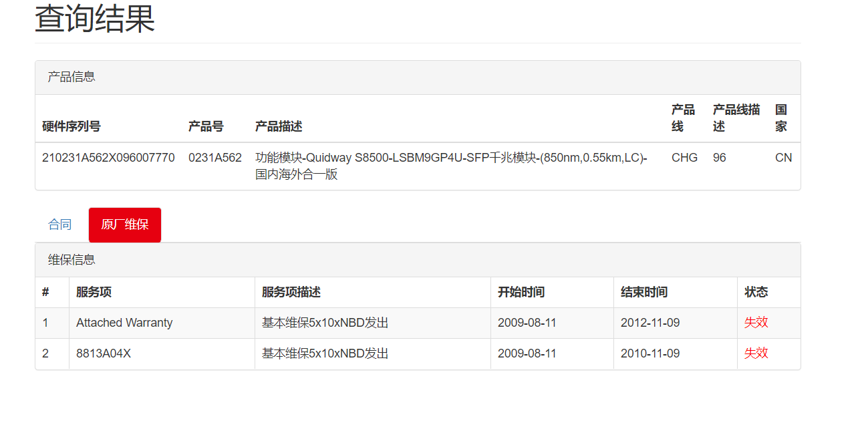Click 失效 status in Attached Warranty row
The height and width of the screenshot is (433, 868).
pyautogui.click(x=756, y=323)
